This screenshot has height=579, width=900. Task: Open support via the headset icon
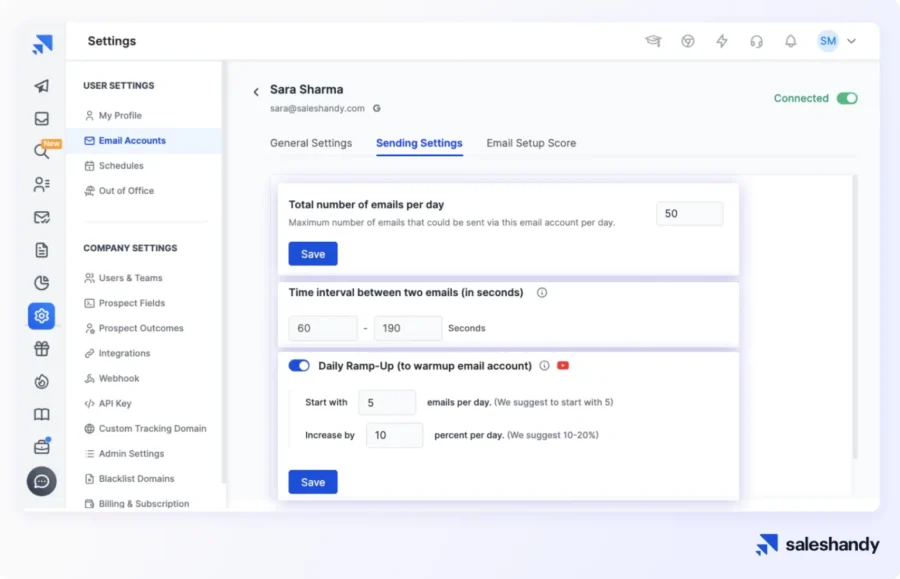756,41
